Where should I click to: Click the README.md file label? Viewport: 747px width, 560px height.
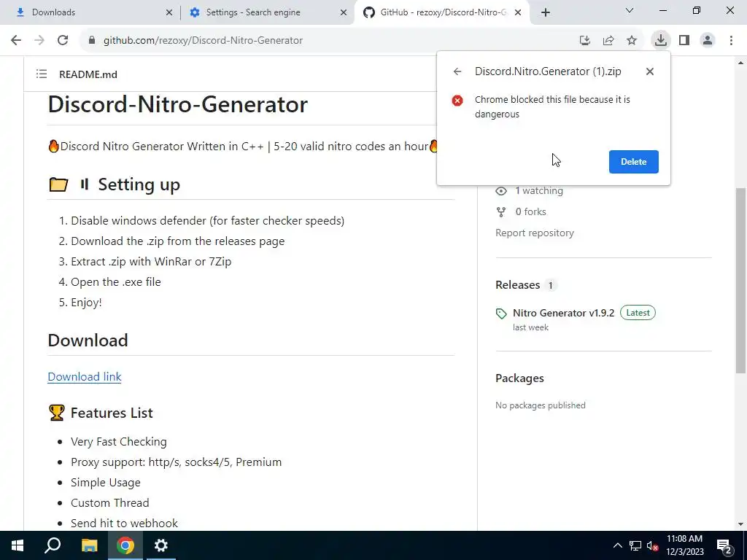click(88, 74)
